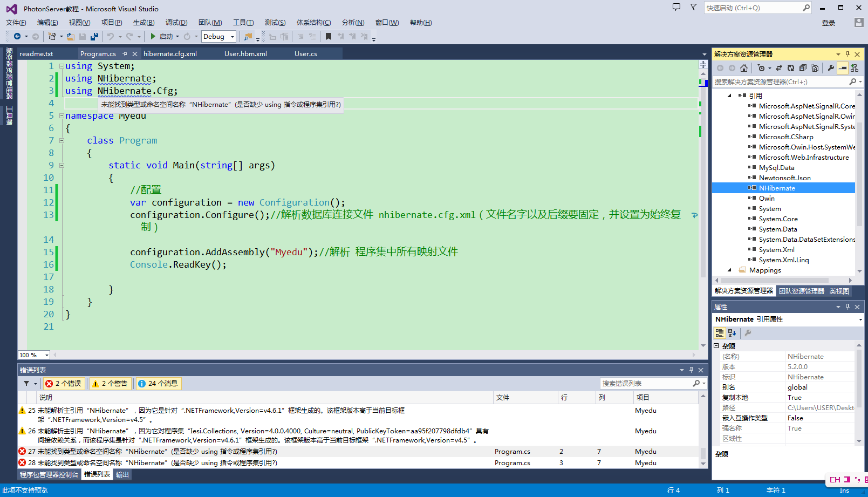Click the editor split handle above scrollbar
Screen dimensions: 868x497
click(x=703, y=64)
